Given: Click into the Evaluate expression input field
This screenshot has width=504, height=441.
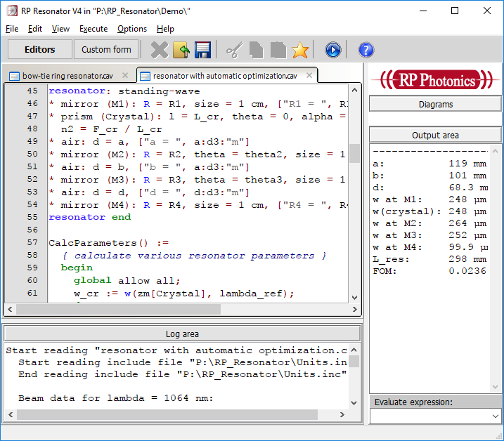Looking at the screenshot, I should point(430,416).
